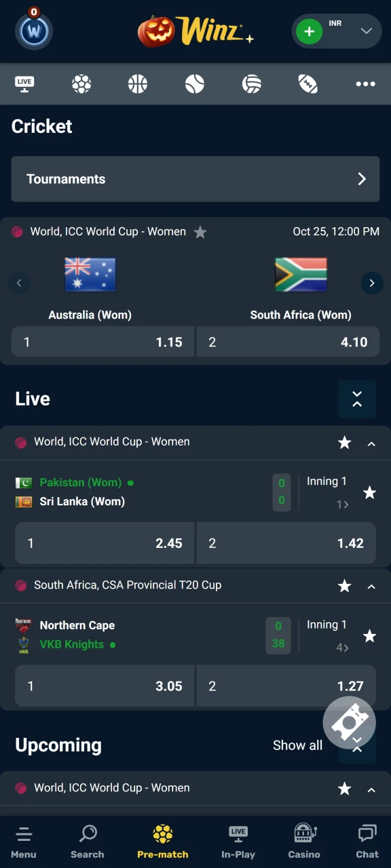Open the Live events sports icon

(24, 84)
